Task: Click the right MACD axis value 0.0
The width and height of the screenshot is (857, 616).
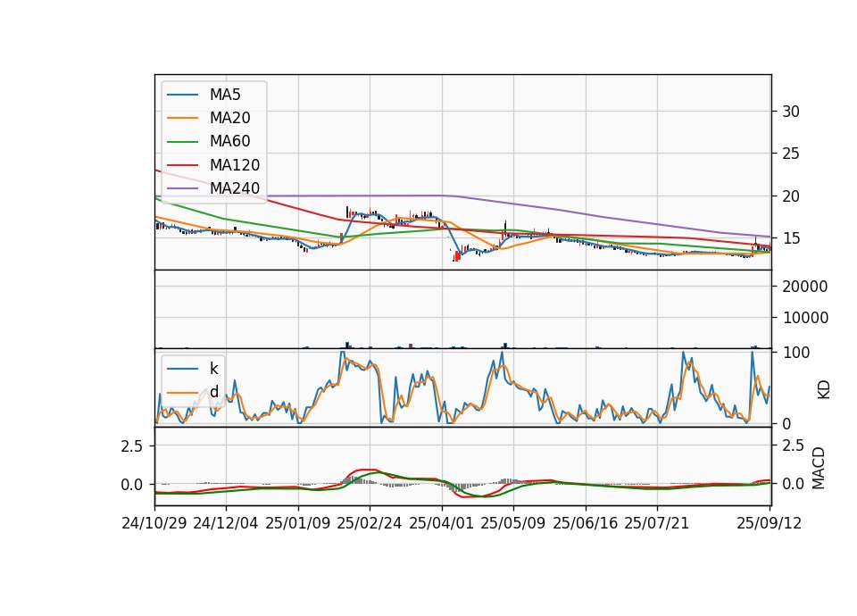Action: [794, 484]
